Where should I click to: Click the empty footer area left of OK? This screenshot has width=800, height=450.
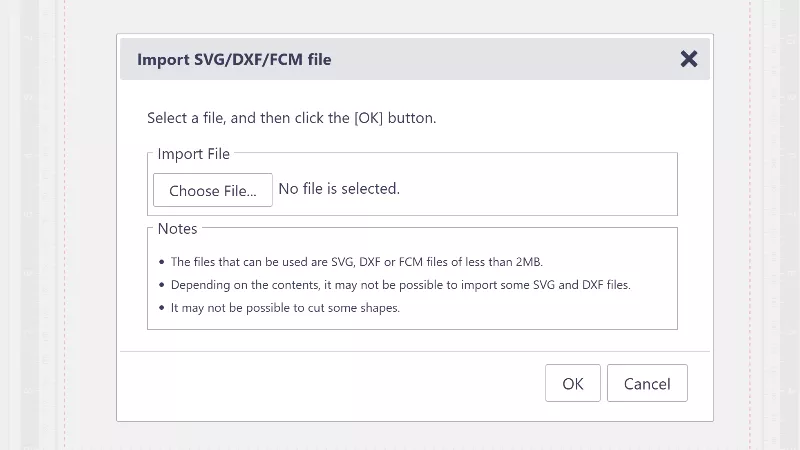330,383
